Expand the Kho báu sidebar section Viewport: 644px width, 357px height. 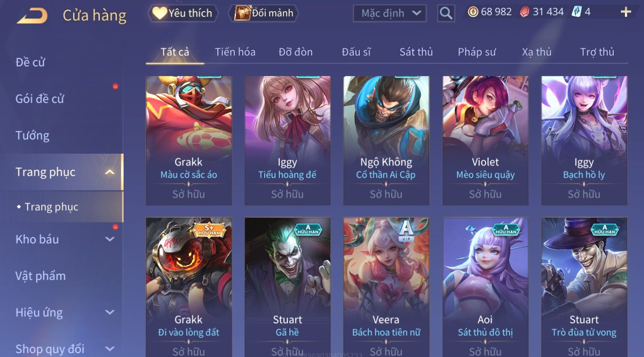pos(110,239)
